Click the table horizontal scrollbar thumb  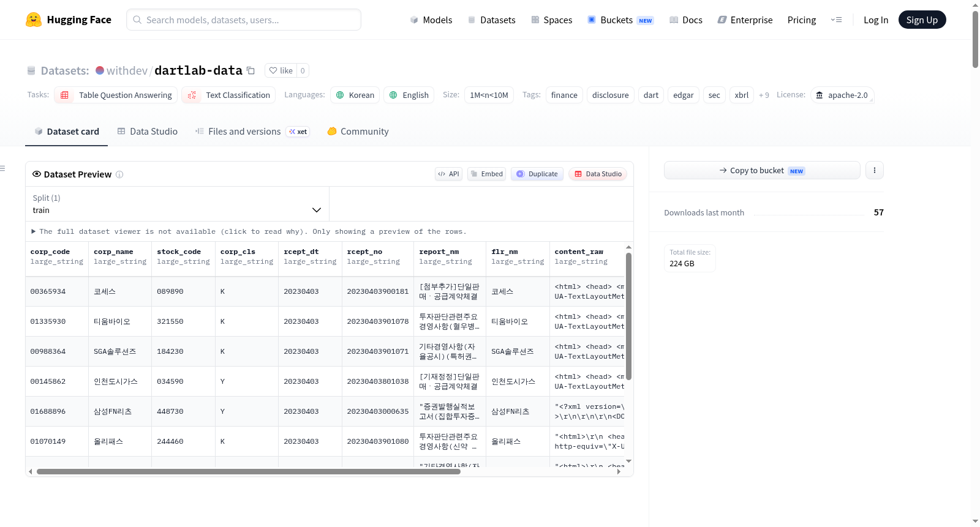[x=248, y=471]
